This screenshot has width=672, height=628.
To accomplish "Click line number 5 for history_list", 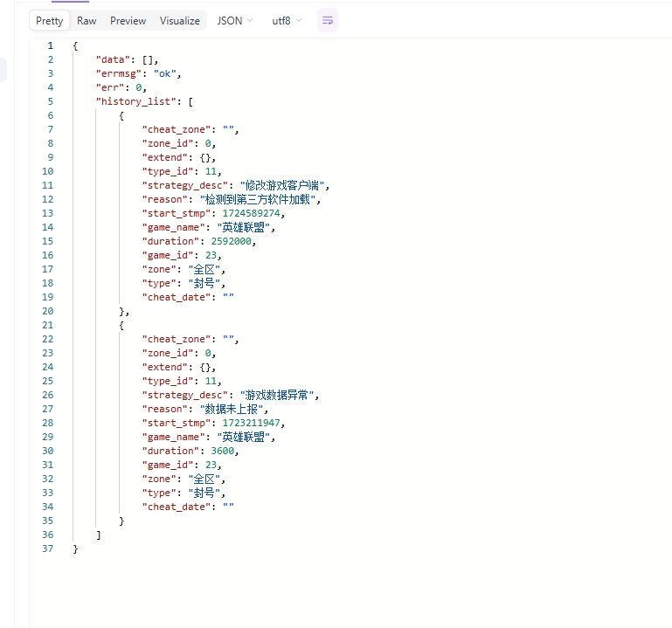I will tap(51, 101).
